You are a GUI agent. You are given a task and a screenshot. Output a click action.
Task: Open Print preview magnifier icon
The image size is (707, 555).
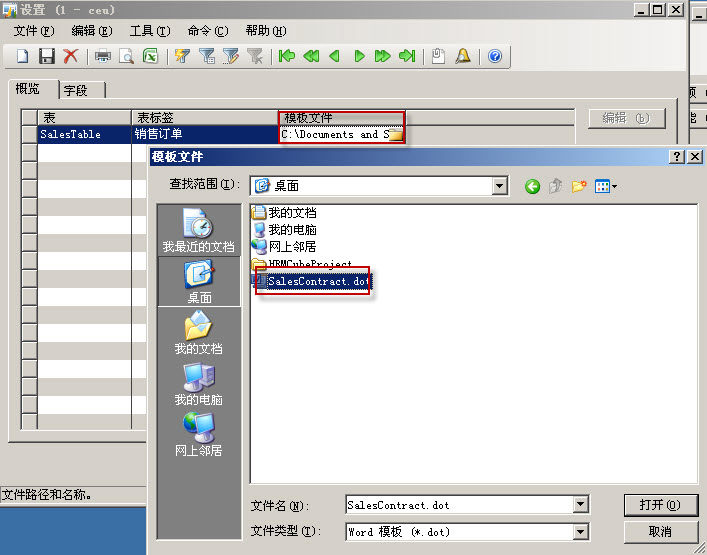pos(127,56)
